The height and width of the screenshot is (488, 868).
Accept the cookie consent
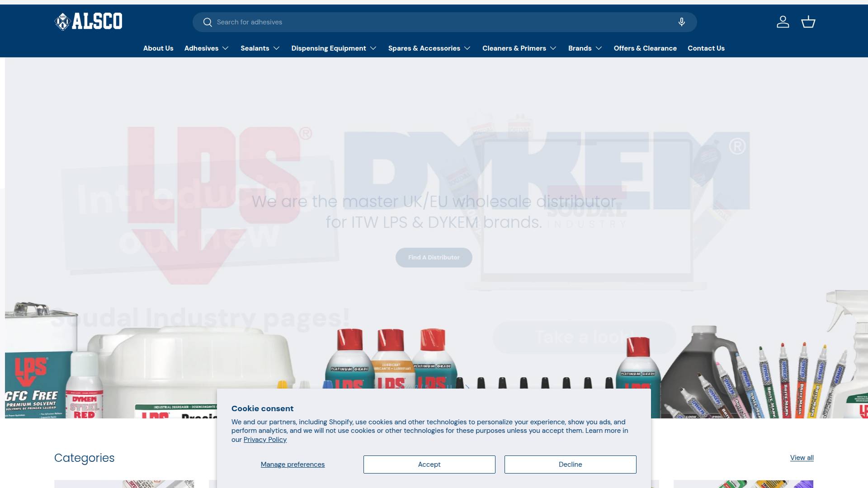[x=429, y=465]
